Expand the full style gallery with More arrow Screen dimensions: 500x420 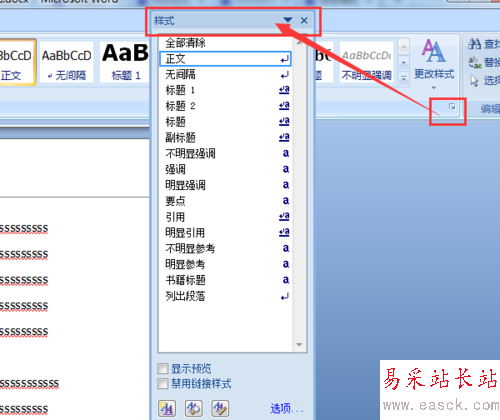coord(403,79)
